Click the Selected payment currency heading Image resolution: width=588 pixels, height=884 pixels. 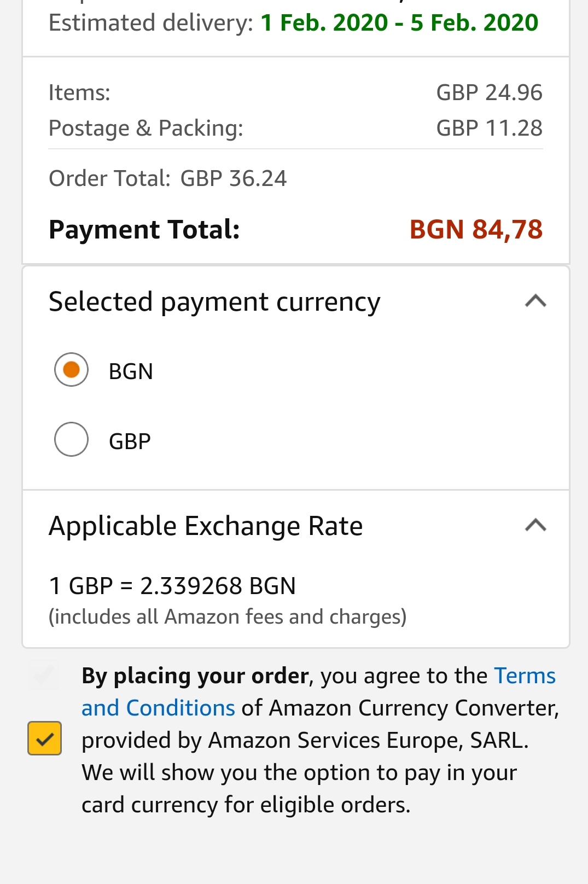214,302
